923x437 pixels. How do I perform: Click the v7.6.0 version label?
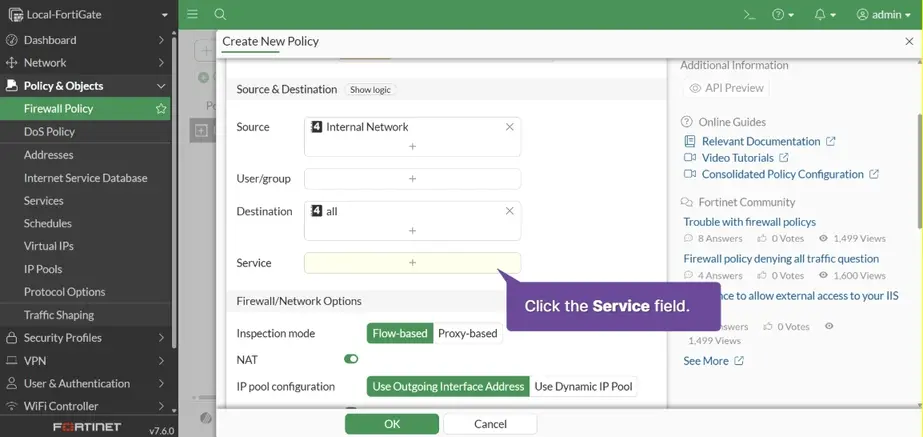[x=161, y=431]
